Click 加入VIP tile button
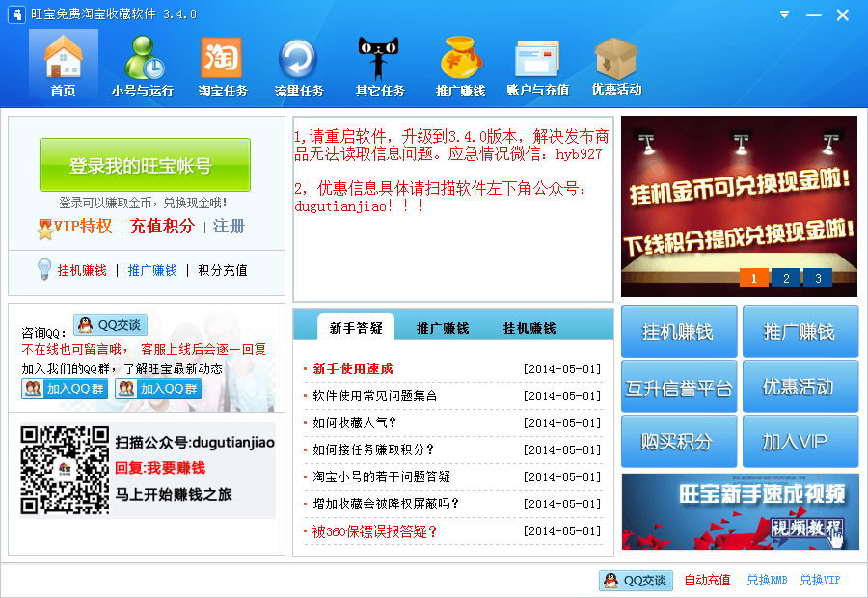This screenshot has height=598, width=868. [x=800, y=442]
